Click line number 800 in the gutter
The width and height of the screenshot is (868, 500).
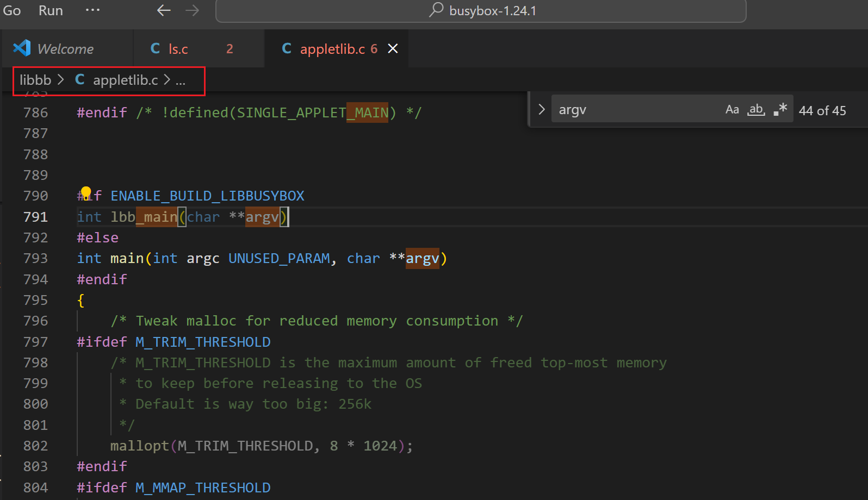(35, 404)
